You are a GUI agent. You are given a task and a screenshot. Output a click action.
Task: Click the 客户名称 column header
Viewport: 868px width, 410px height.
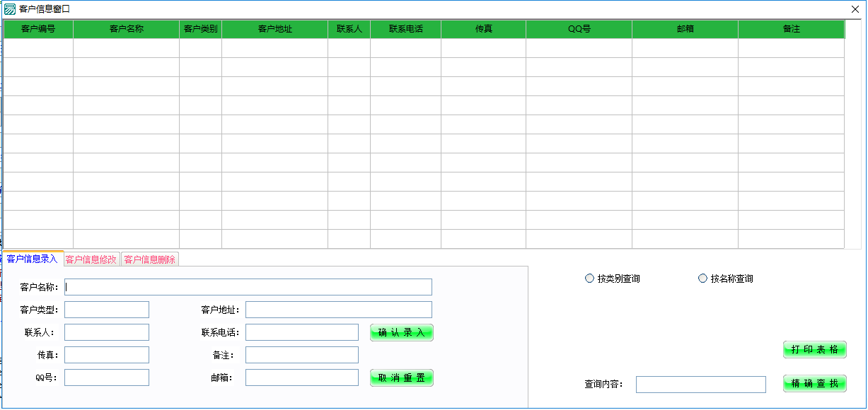[x=127, y=29]
